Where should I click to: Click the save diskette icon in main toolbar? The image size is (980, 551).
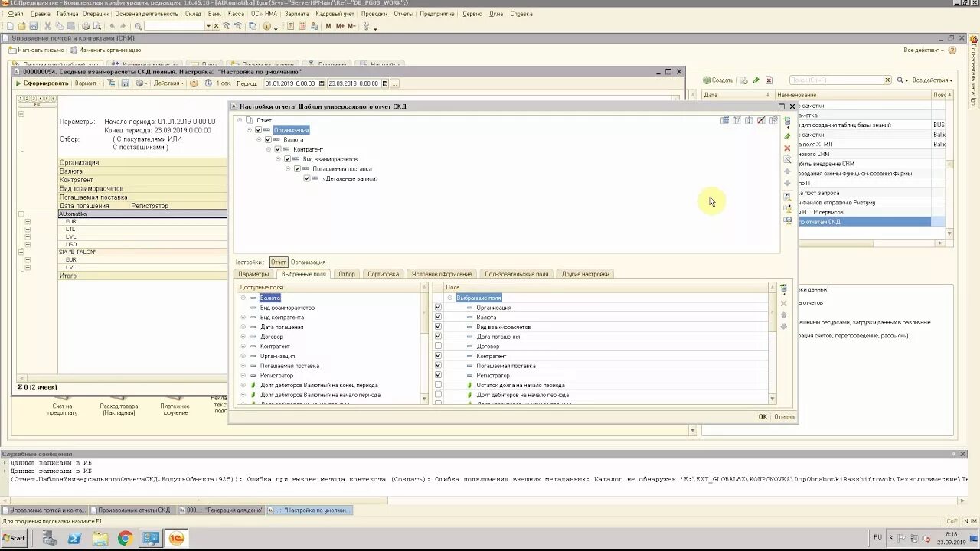(x=33, y=26)
